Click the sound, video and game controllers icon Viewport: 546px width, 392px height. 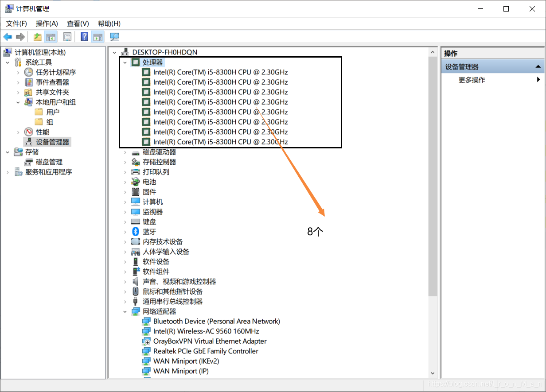[x=136, y=282]
